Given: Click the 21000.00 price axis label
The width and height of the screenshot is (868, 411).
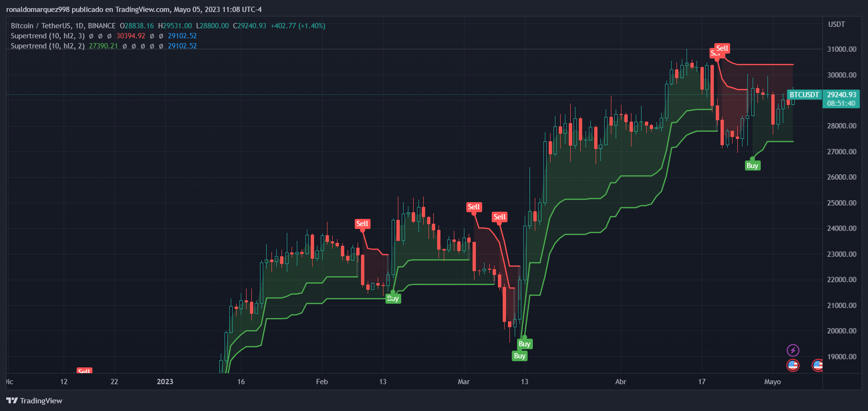Looking at the screenshot, I should click(842, 305).
